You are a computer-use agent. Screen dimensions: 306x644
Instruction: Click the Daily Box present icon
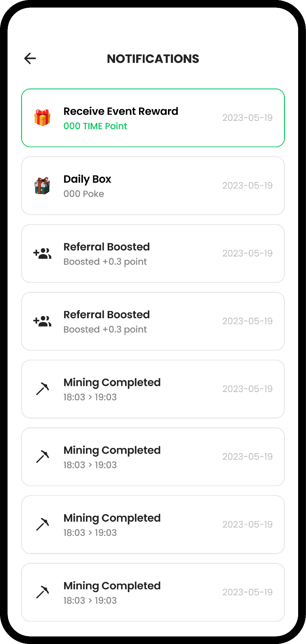tap(42, 186)
